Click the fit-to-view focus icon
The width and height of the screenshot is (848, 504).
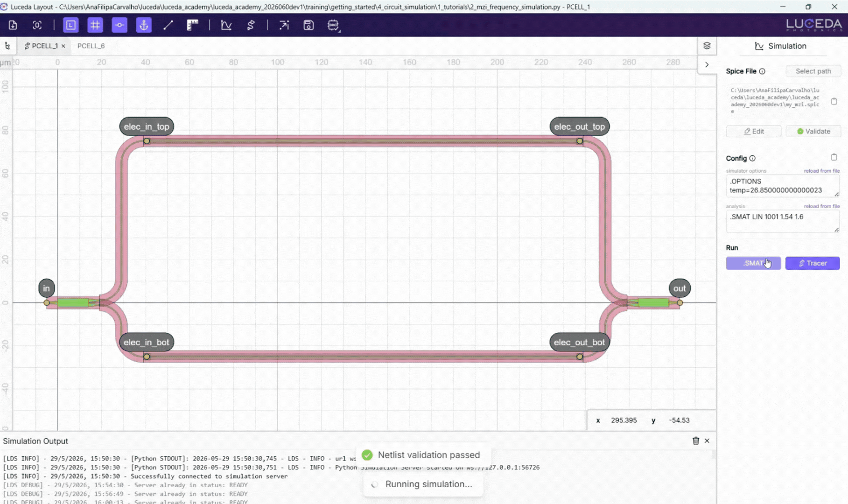click(x=37, y=25)
